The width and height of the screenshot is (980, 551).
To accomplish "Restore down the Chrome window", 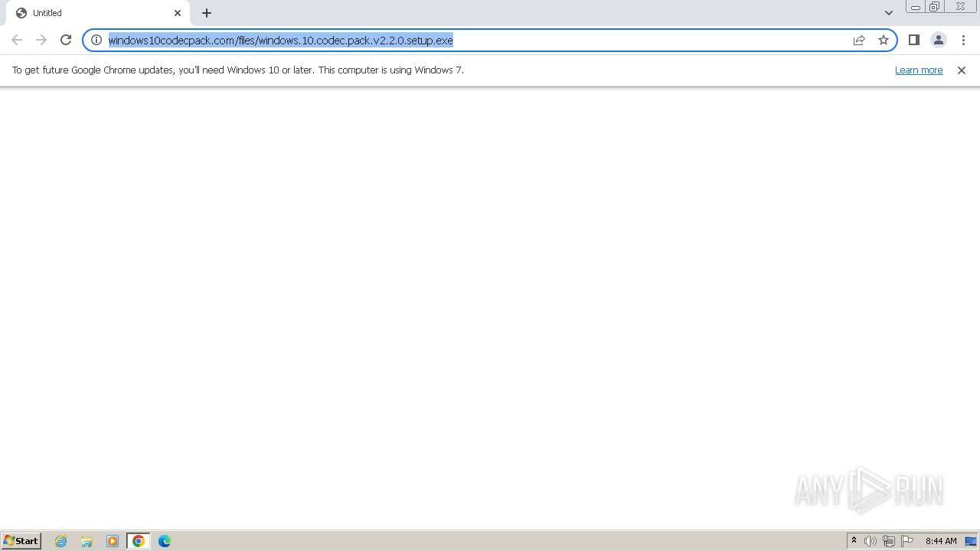I will coord(935,7).
